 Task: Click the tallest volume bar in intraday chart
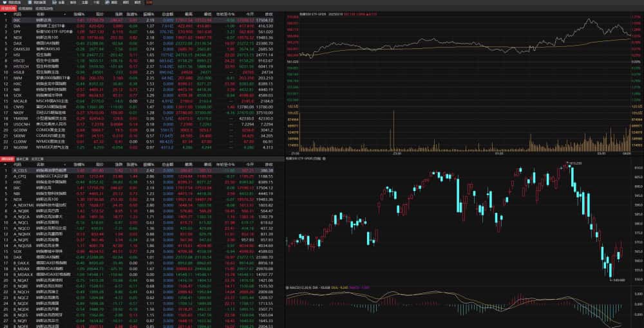coord(393,131)
